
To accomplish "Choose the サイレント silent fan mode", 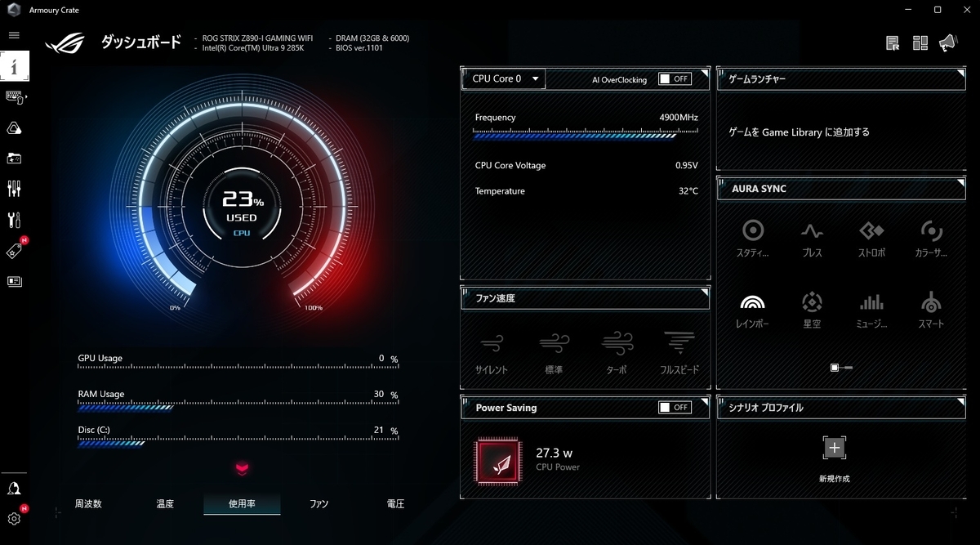I will point(492,352).
